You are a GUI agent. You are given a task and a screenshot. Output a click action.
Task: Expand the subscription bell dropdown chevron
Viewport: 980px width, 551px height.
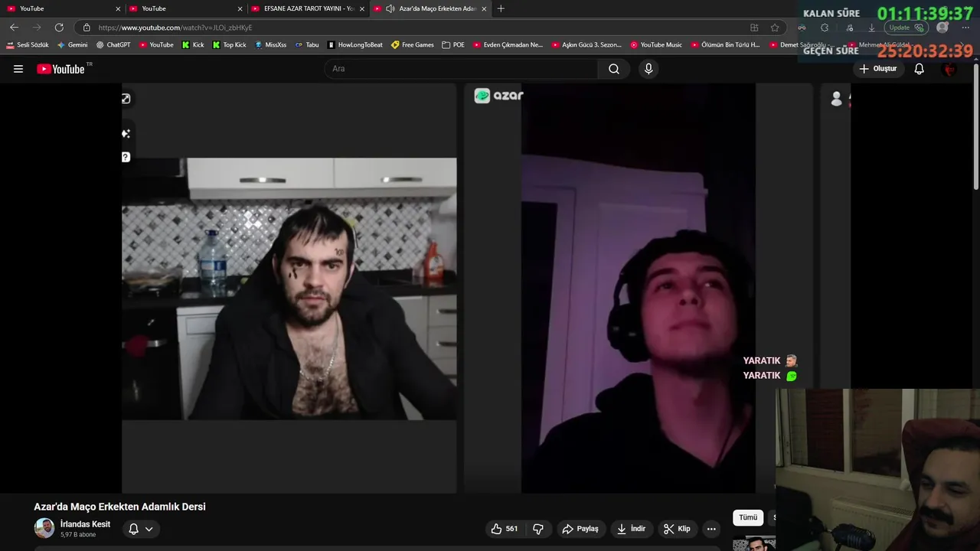[149, 529]
